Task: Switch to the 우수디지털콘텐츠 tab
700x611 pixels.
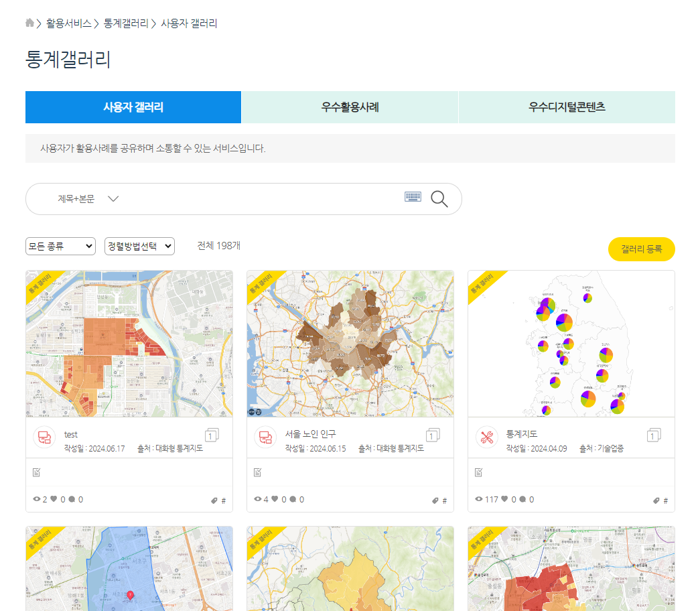Action: [x=566, y=107]
